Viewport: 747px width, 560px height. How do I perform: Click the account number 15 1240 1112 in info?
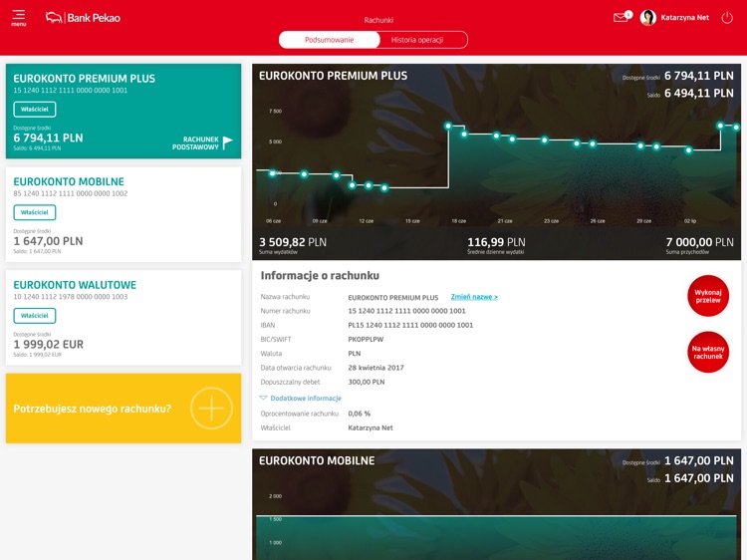click(x=406, y=311)
